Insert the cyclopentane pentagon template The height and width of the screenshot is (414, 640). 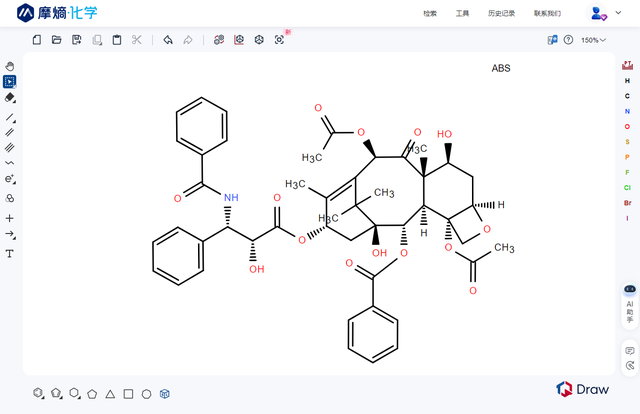click(x=92, y=394)
